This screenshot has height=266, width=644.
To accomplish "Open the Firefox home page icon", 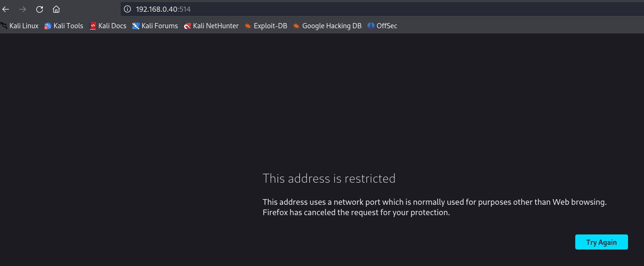I will [56, 9].
